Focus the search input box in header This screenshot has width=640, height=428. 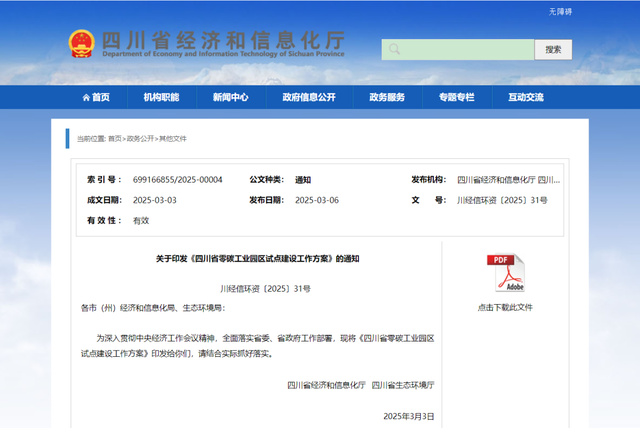(x=457, y=50)
